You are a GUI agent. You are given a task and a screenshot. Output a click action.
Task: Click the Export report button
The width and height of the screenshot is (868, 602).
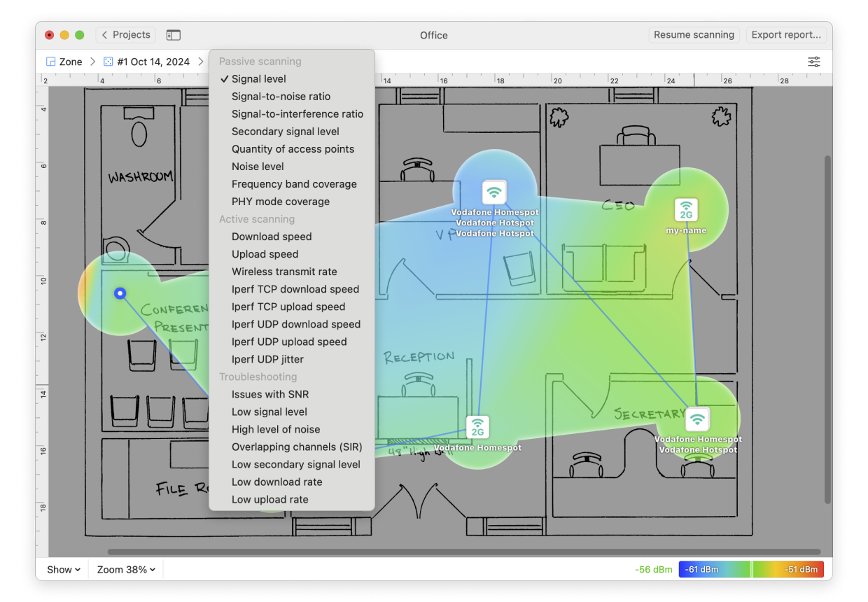pyautogui.click(x=785, y=35)
